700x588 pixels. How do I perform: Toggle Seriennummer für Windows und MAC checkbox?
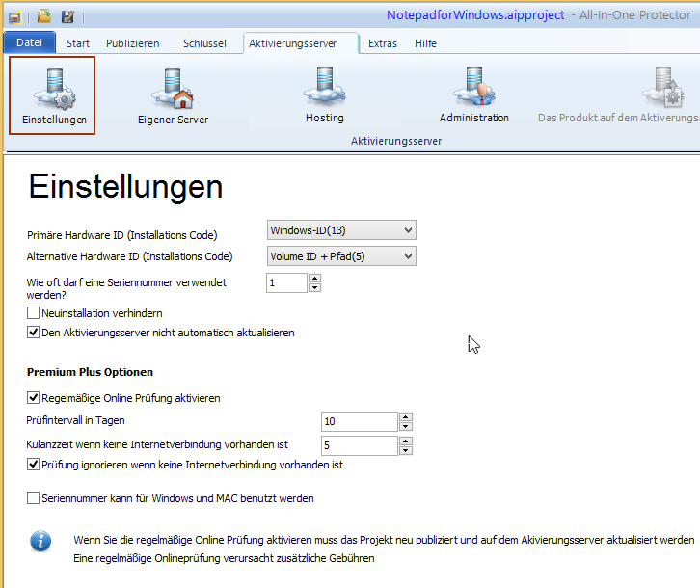[x=34, y=498]
